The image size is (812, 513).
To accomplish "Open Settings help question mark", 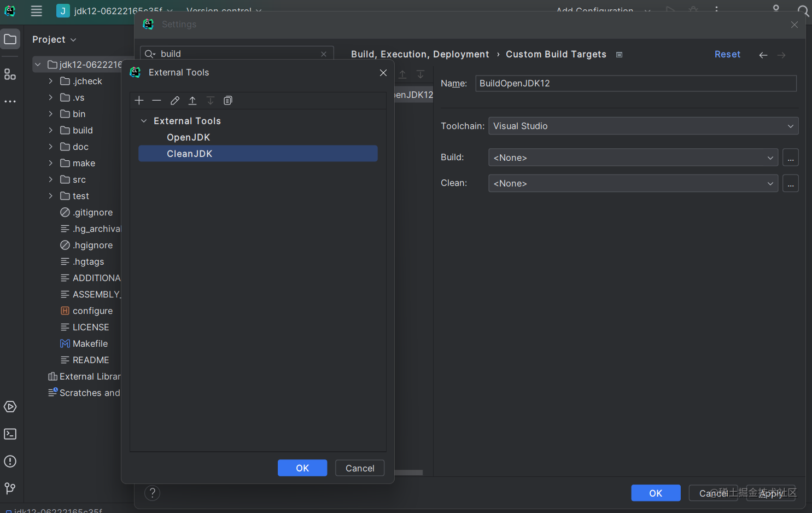I will click(x=153, y=493).
